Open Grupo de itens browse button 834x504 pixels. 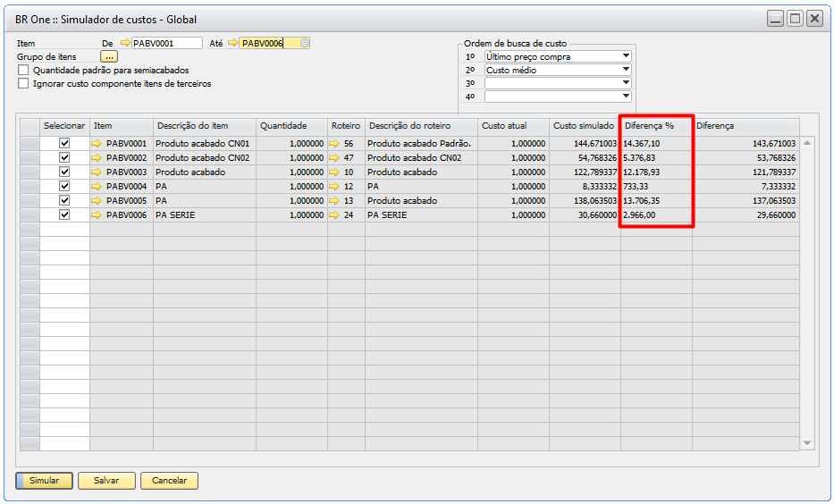tap(109, 56)
